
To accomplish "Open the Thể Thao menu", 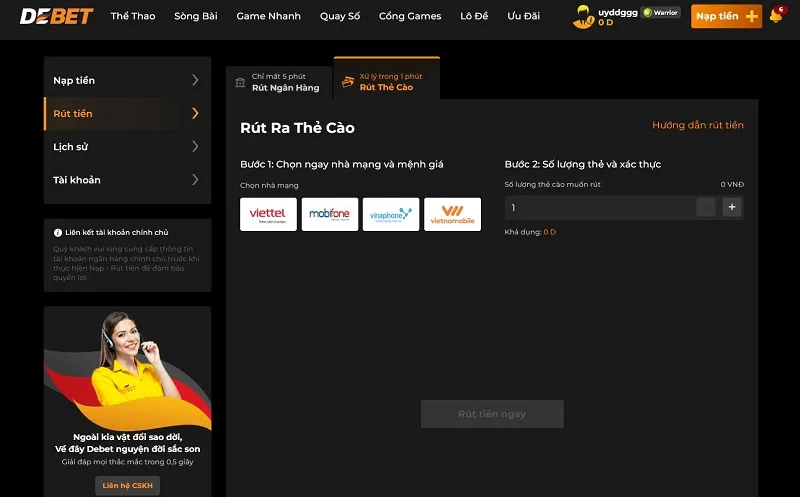I will [133, 16].
